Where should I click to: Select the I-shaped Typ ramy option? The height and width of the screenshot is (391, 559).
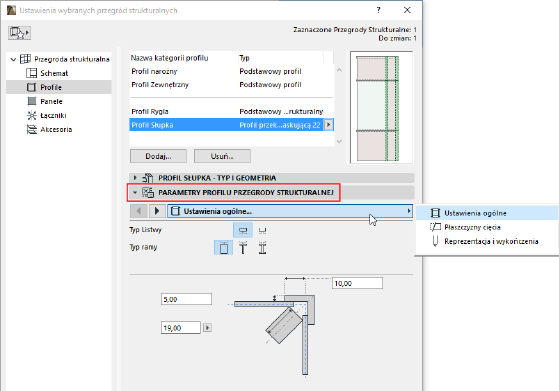tap(262, 248)
